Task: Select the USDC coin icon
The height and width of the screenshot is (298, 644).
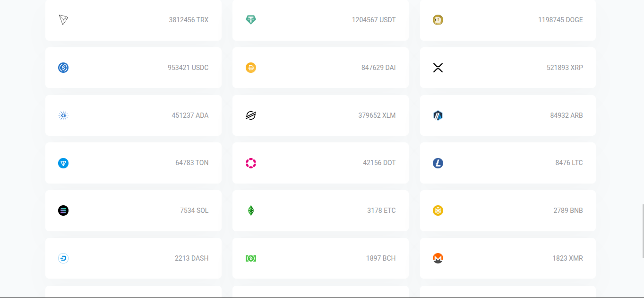Action: coord(63,68)
